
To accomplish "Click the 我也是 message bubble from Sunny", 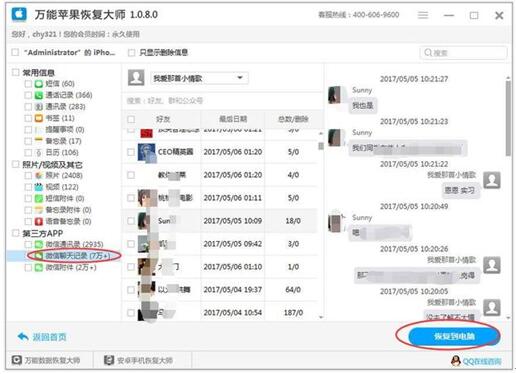I will click(363, 106).
